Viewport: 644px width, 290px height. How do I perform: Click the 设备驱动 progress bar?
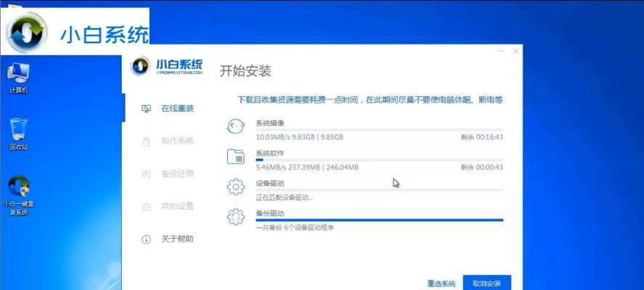[x=380, y=190]
